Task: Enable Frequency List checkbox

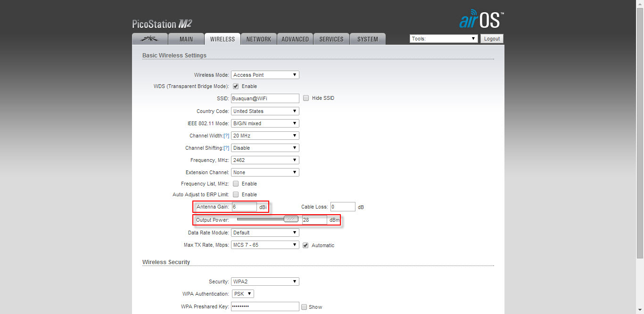Action: [236, 184]
